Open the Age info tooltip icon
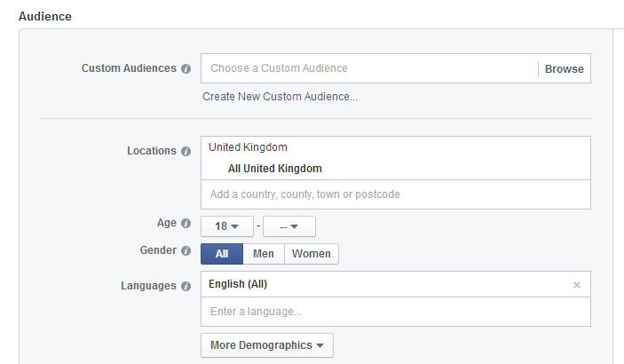This screenshot has width=624, height=364. click(x=186, y=224)
